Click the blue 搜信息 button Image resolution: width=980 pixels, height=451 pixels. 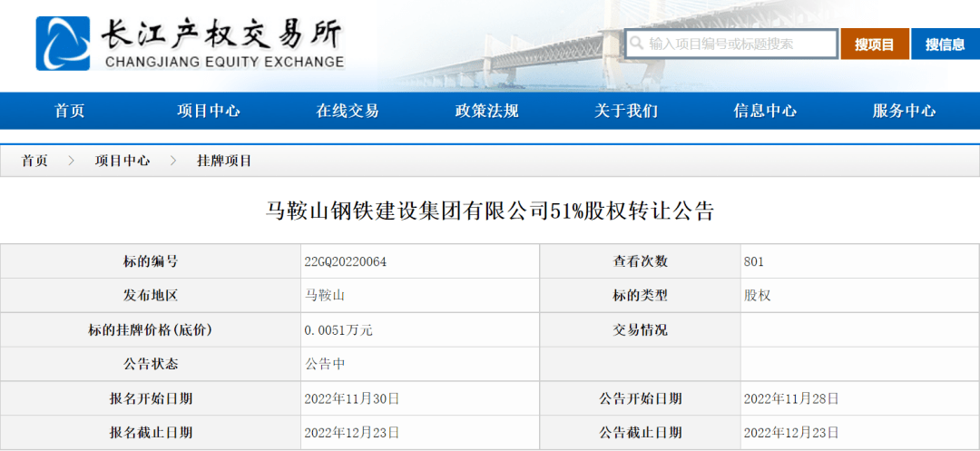point(945,44)
